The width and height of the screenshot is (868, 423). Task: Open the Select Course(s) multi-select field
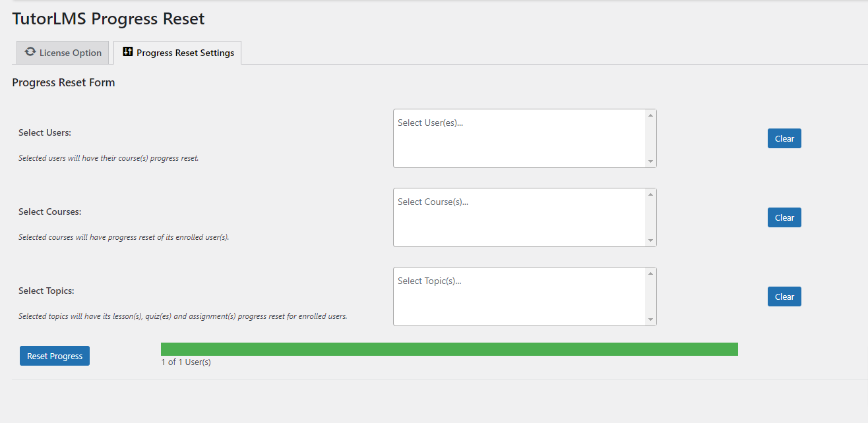[x=524, y=217]
